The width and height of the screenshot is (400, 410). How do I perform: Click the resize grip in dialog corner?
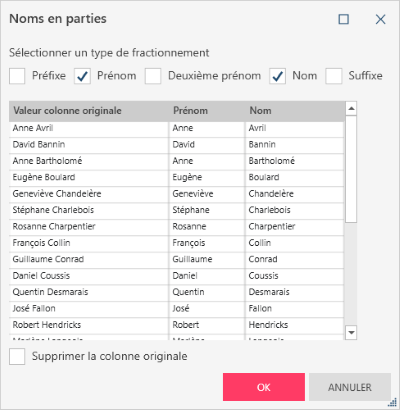coord(392,402)
